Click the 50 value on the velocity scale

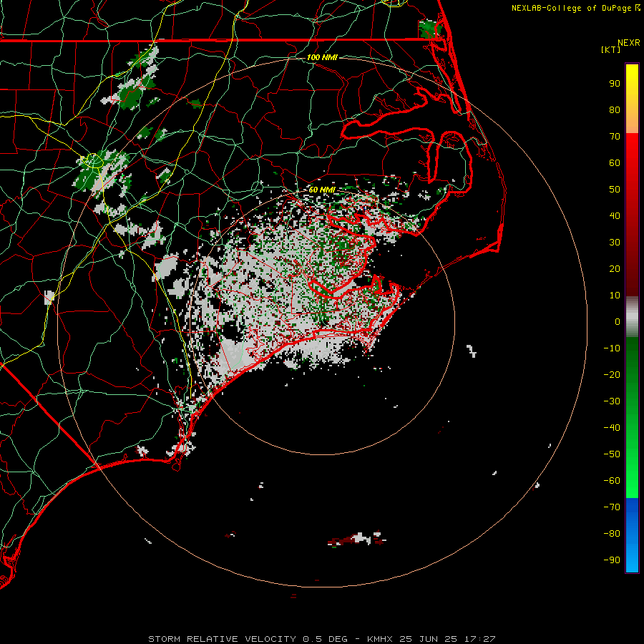tap(615, 190)
